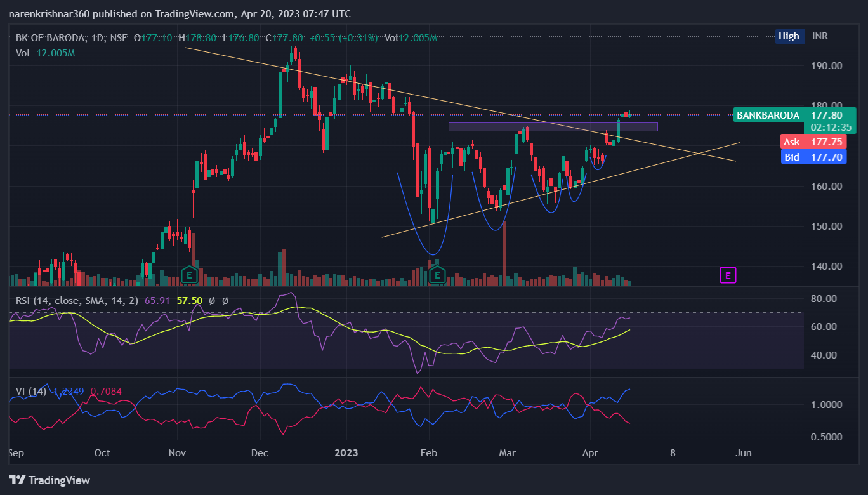Click the Oct label on time axis

coord(102,452)
